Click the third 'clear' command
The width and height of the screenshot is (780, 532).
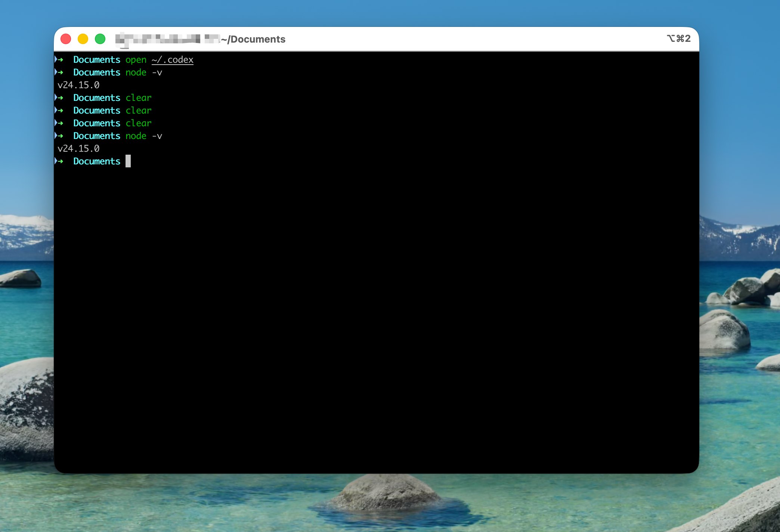tap(139, 123)
